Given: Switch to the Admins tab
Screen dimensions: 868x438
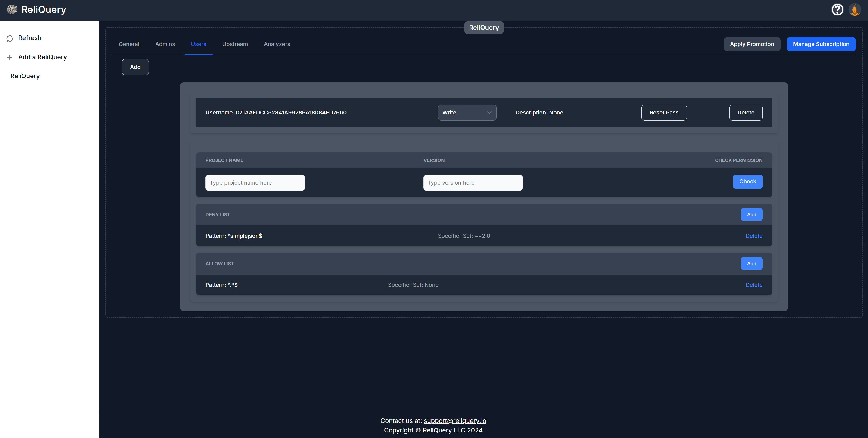Looking at the screenshot, I should click(x=165, y=44).
